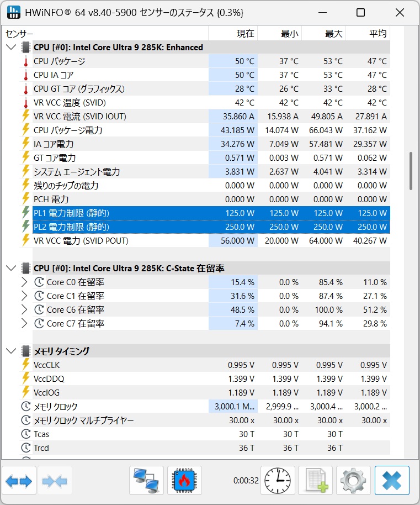The image size is (420, 505).
Task: Click the inward arrows shrink icon
Action: click(x=55, y=480)
